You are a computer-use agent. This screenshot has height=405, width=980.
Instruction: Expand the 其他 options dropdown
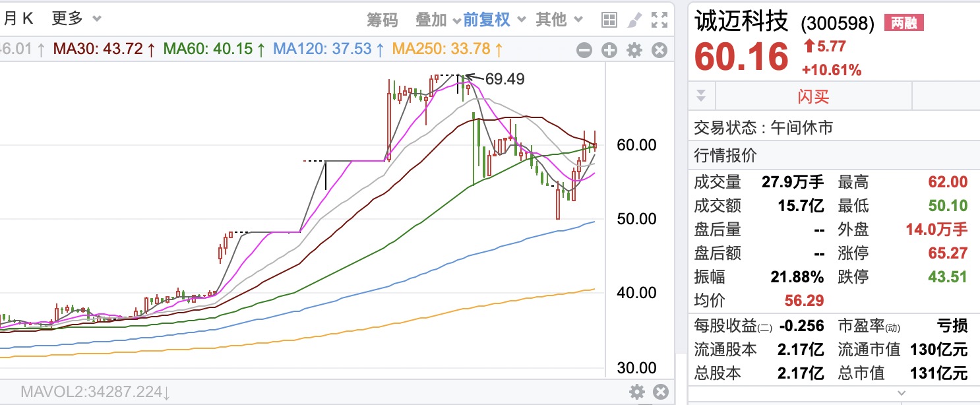click(x=559, y=20)
